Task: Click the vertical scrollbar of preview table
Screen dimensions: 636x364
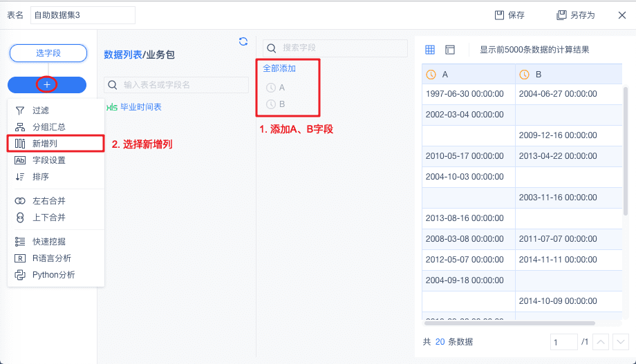Action: point(625,151)
